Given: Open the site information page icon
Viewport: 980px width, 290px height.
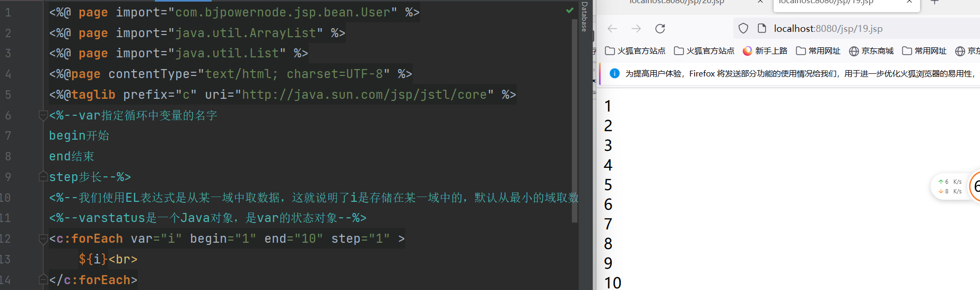Looking at the screenshot, I should tap(762, 29).
